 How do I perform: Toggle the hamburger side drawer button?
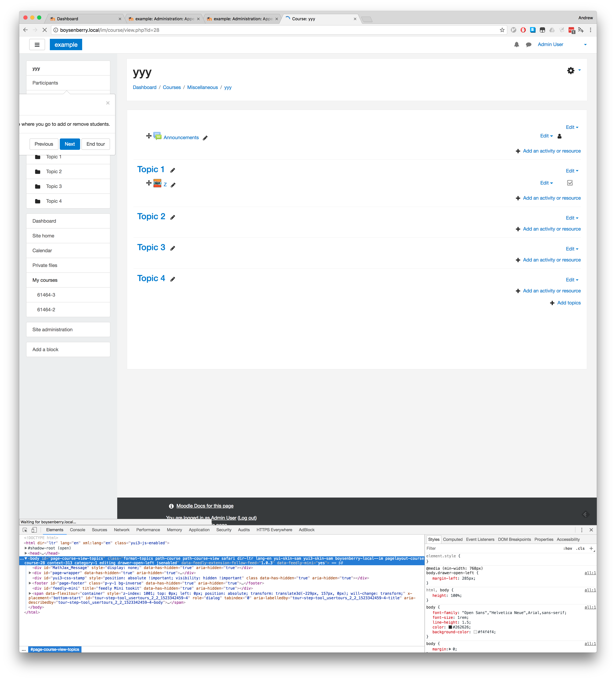37,44
